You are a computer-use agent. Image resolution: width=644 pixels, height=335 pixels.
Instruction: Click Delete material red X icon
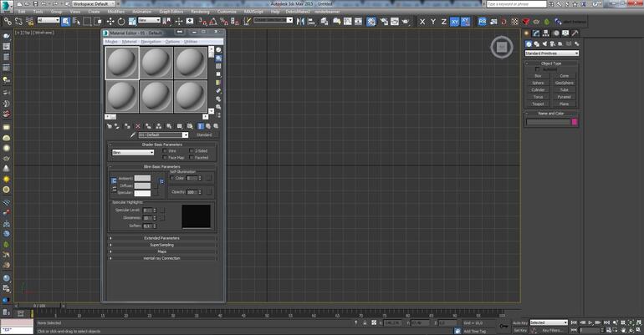pos(138,126)
